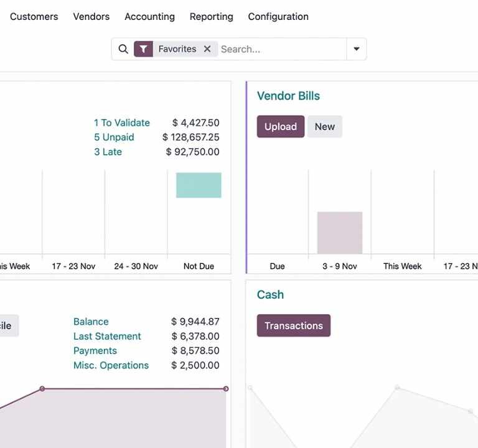Remove the Favorites filter with X
The width and height of the screenshot is (478, 448).
pyautogui.click(x=207, y=49)
